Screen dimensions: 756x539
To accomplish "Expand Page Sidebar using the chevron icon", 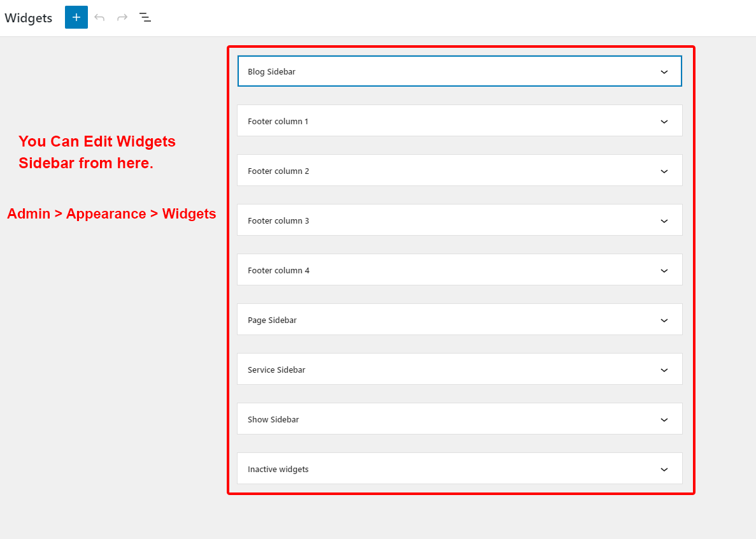I will pos(664,320).
